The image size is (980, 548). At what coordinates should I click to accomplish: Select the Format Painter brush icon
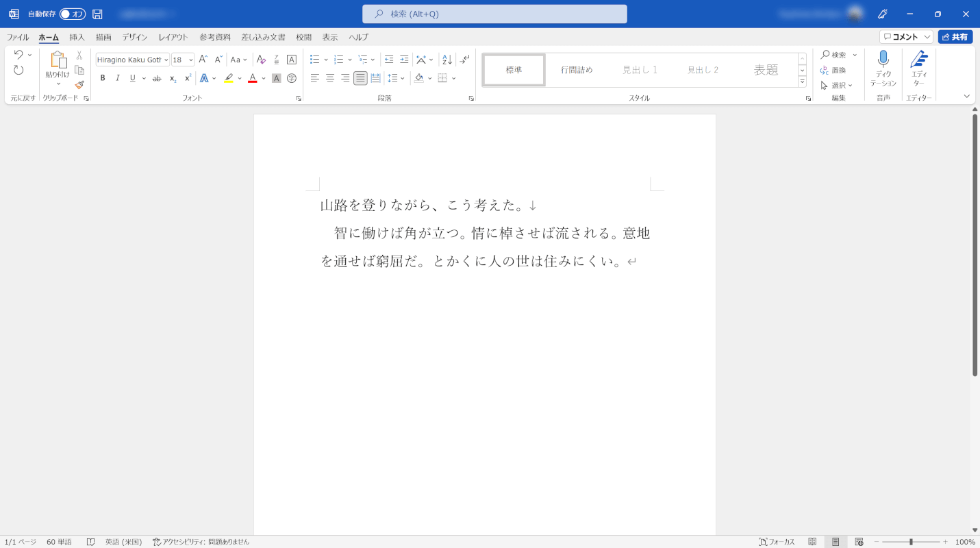79,85
